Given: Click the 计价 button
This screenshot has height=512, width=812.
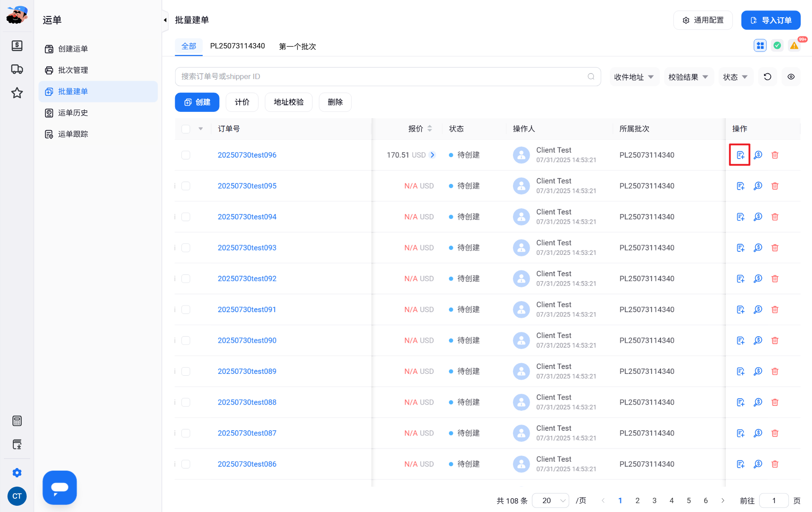Looking at the screenshot, I should click(x=242, y=102).
